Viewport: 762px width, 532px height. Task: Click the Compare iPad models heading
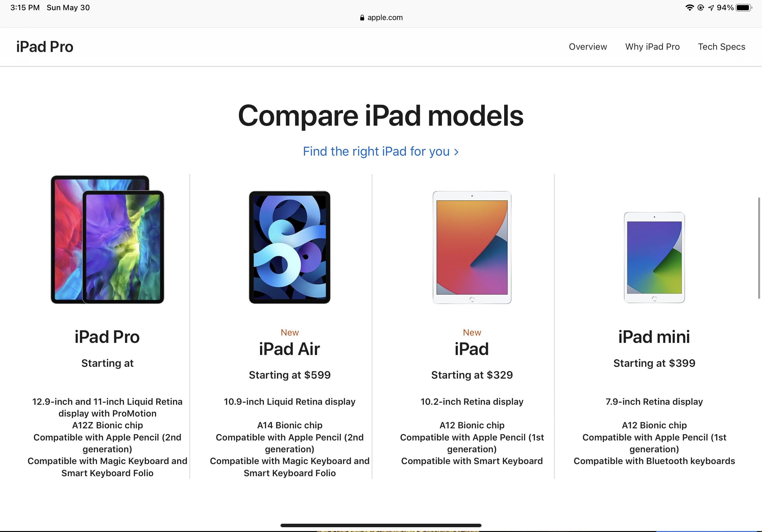381,116
